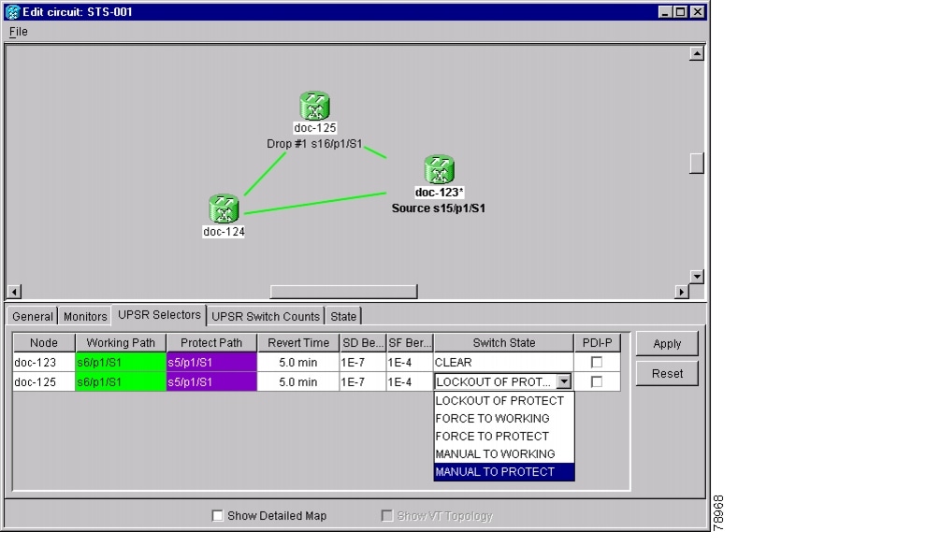
Task: Click the map's scroll up arrow
Action: click(x=697, y=53)
